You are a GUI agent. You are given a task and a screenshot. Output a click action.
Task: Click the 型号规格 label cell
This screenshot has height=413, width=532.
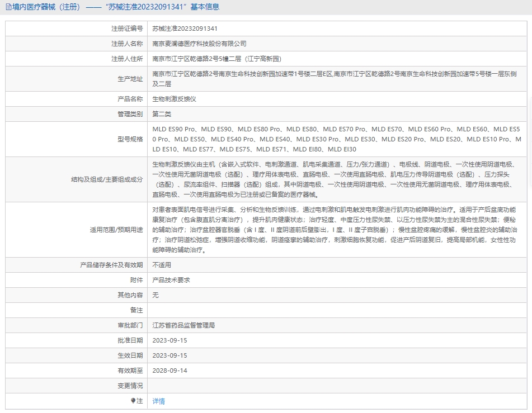76,139
